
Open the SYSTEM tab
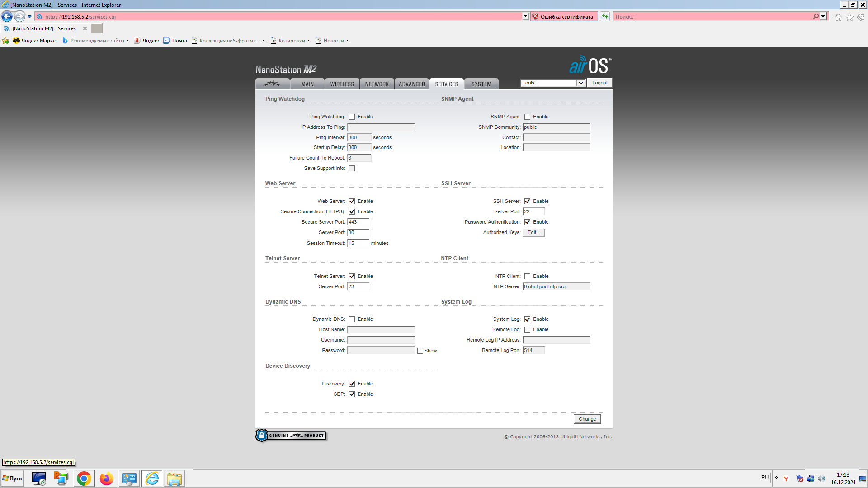[x=481, y=84]
